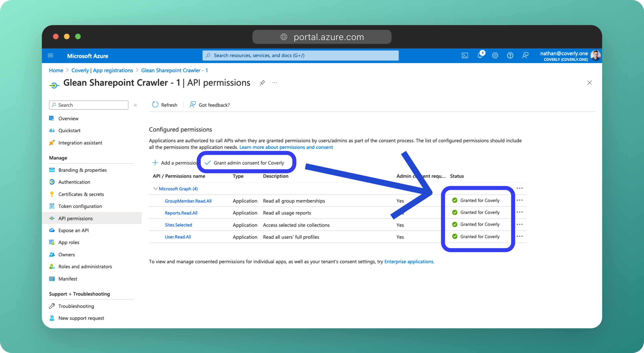Open Cloud Shell terminal icon
Image resolution: width=644 pixels, height=353 pixels.
pos(465,56)
